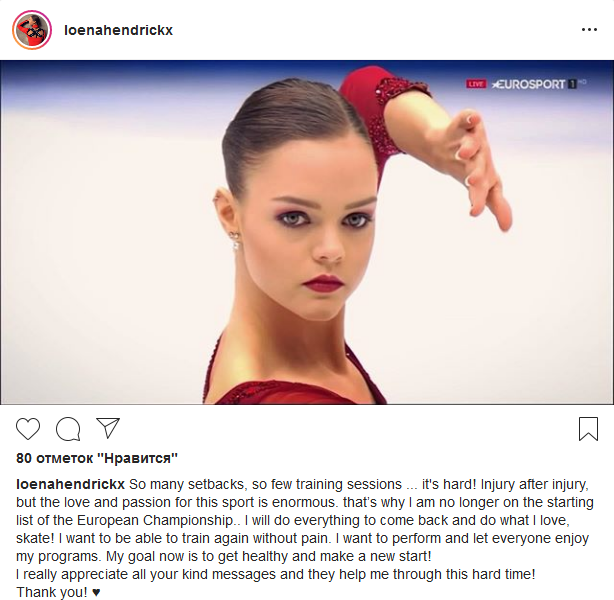This screenshot has height=600, width=614.
Task: Select the caption line starting "I really appreciate"
Action: [275, 574]
